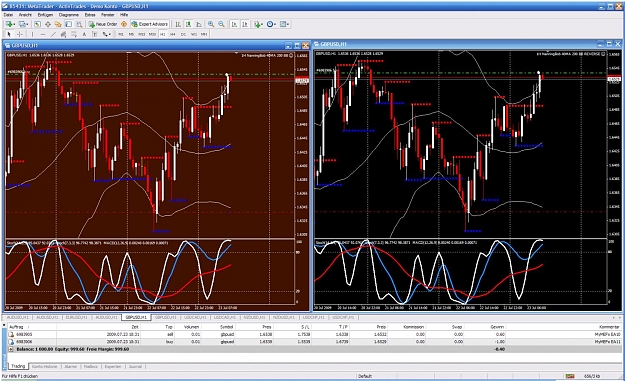Select the equidistant channel tool
This screenshot has width=625, height=381.
(x=63, y=34)
